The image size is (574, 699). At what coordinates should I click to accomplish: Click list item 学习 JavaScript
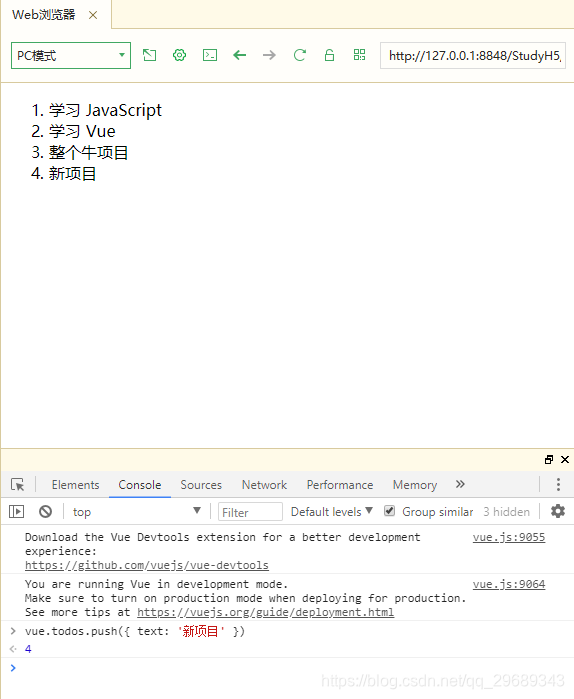(105, 110)
